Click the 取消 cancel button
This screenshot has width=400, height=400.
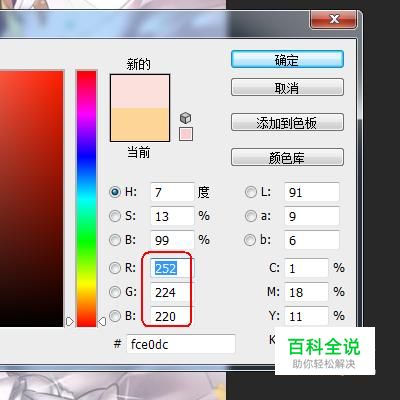click(287, 88)
